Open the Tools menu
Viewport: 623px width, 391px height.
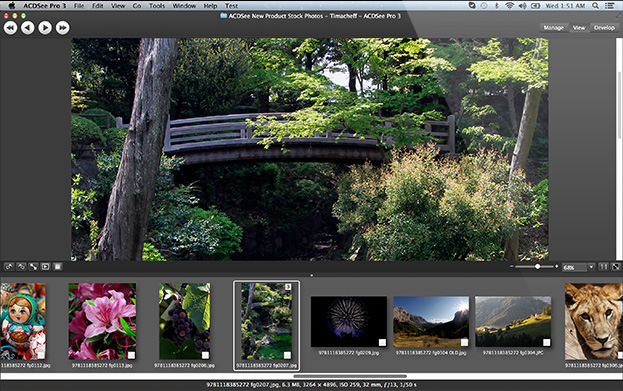[157, 6]
